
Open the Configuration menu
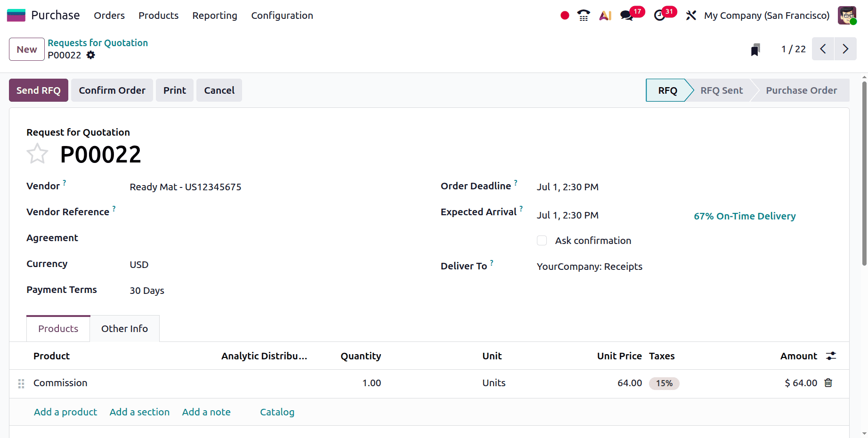pos(282,16)
